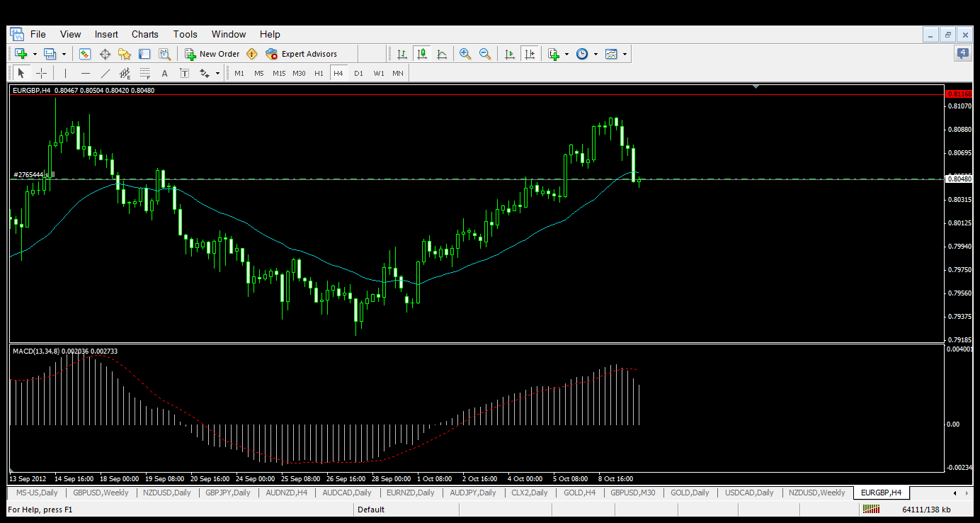980x523 pixels.
Task: Expand the new chart dropdown arrow
Action: [35, 54]
